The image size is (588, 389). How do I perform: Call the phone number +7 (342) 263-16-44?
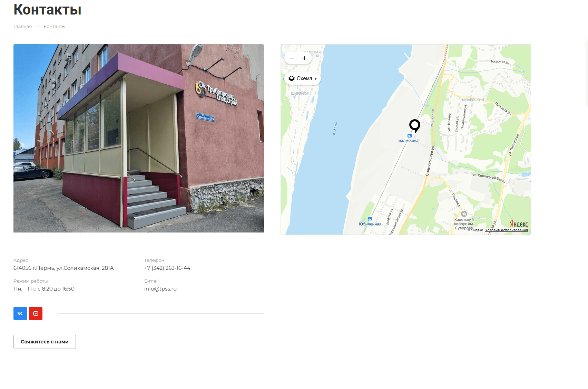point(167,268)
